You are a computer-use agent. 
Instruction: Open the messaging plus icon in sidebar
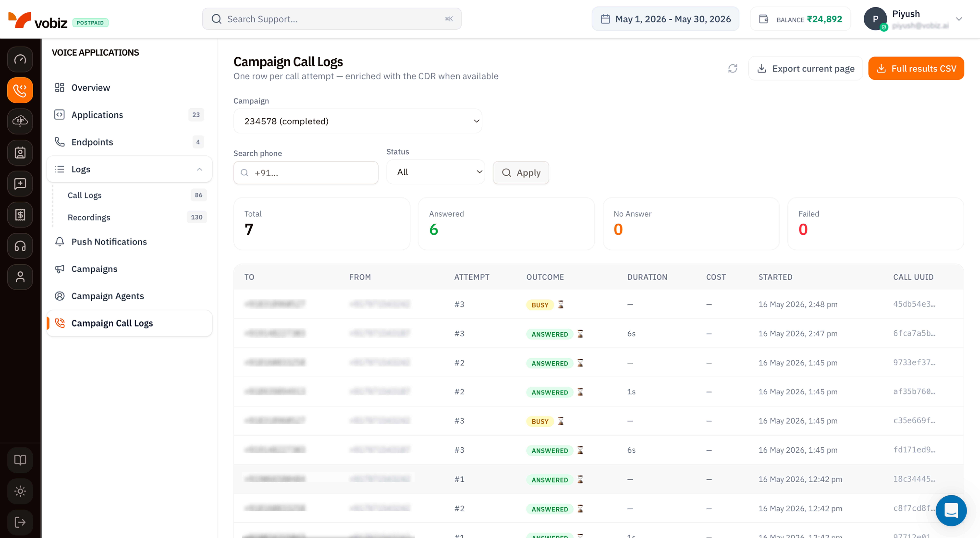[20, 184]
